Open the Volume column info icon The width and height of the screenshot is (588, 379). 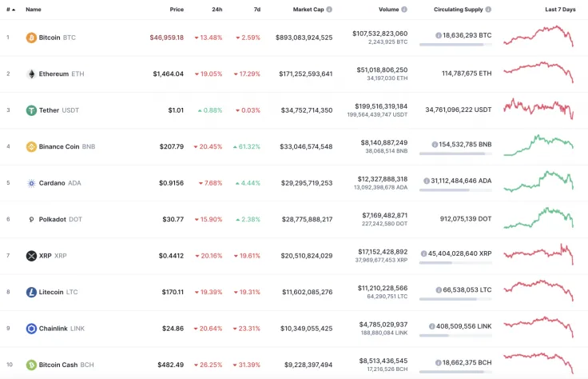point(404,10)
